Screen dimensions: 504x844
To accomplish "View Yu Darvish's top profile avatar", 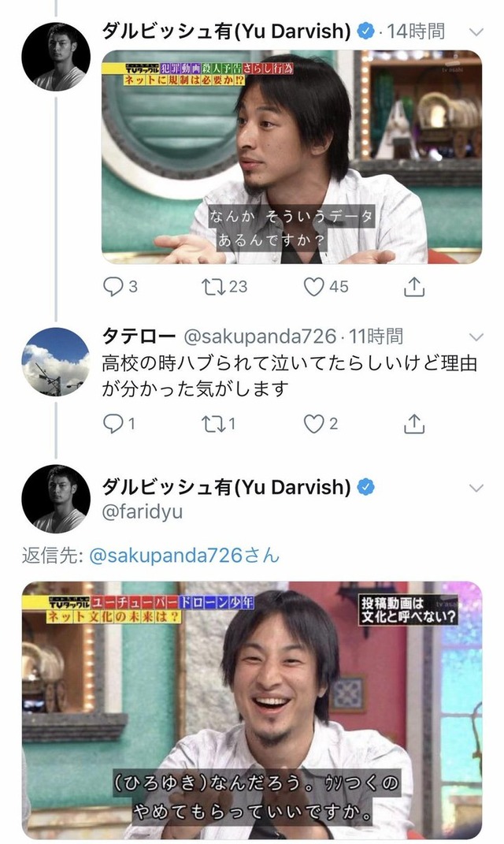I will tap(56, 57).
